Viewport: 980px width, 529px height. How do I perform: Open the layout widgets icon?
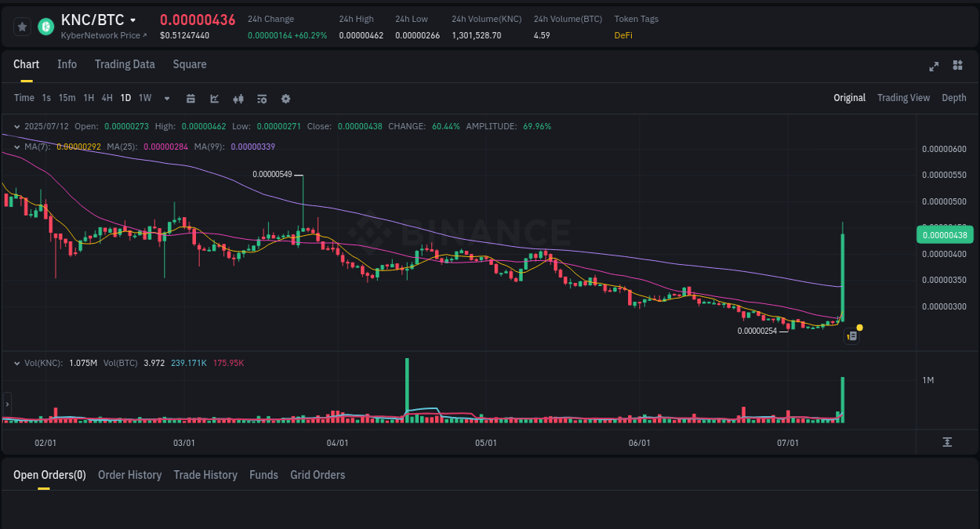(957, 66)
